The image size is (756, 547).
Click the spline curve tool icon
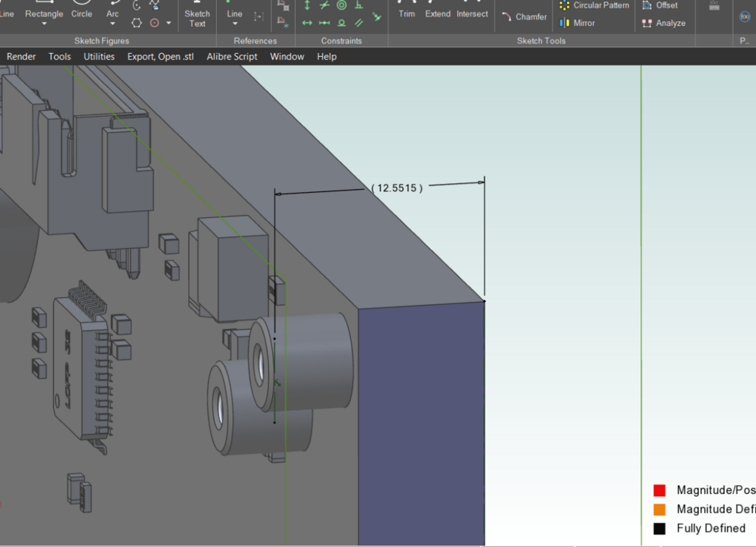coord(154,5)
